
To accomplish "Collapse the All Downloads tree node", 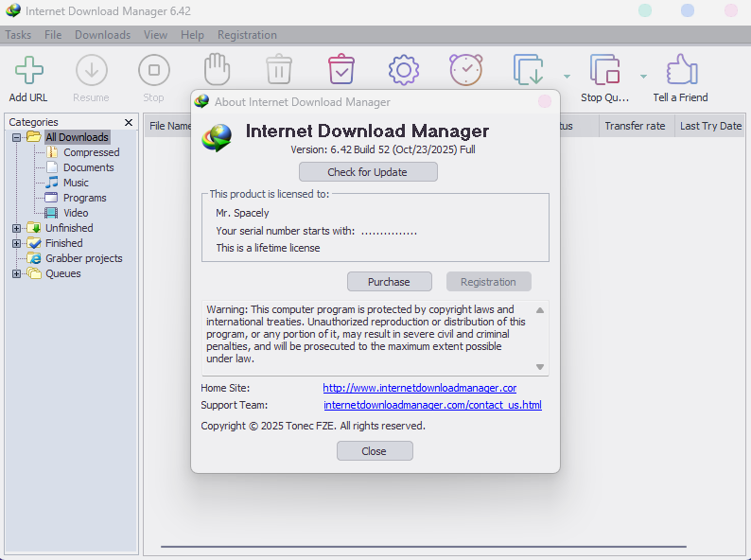I will (16, 137).
